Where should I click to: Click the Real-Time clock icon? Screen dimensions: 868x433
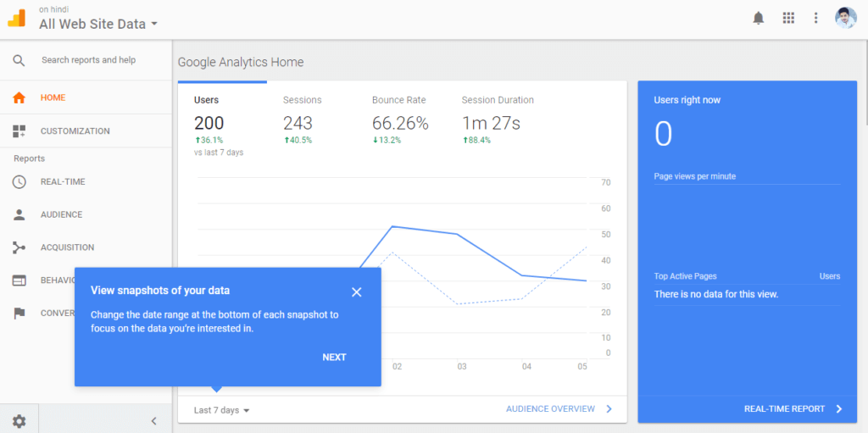click(x=19, y=181)
